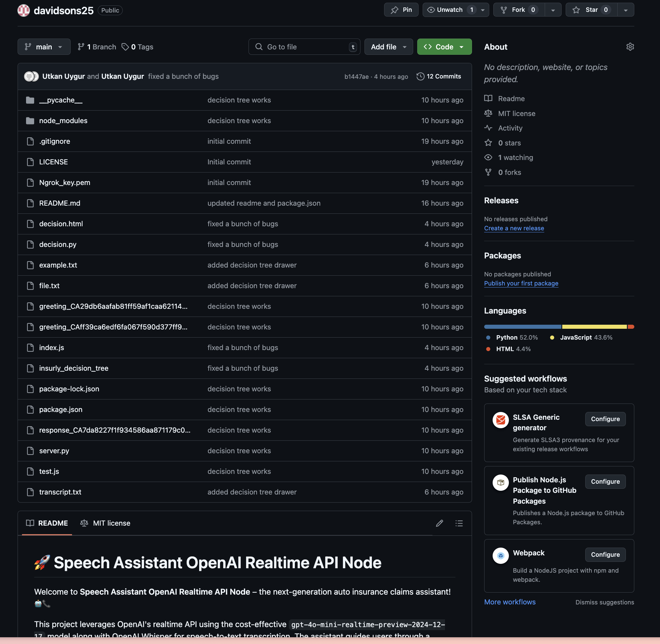Click the __pycache__ folder icon
The height and width of the screenshot is (644, 660).
coord(30,100)
